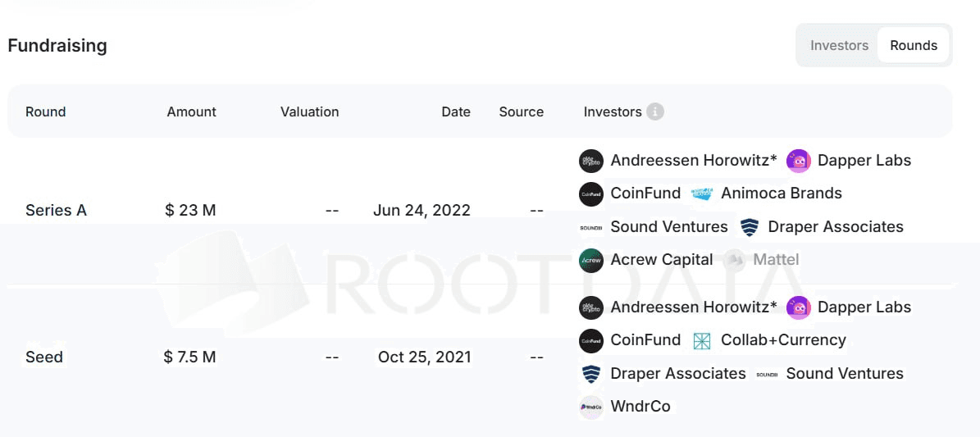Click the Series A round label

(56, 210)
